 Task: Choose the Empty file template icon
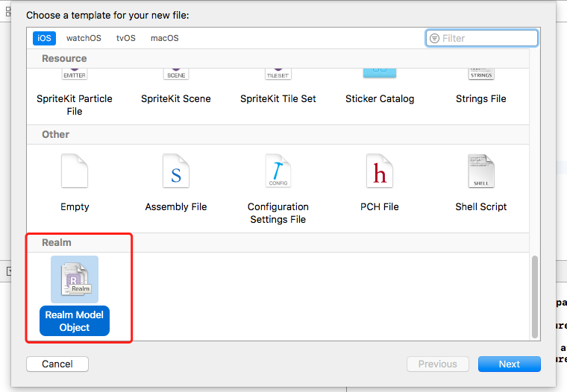tap(75, 171)
